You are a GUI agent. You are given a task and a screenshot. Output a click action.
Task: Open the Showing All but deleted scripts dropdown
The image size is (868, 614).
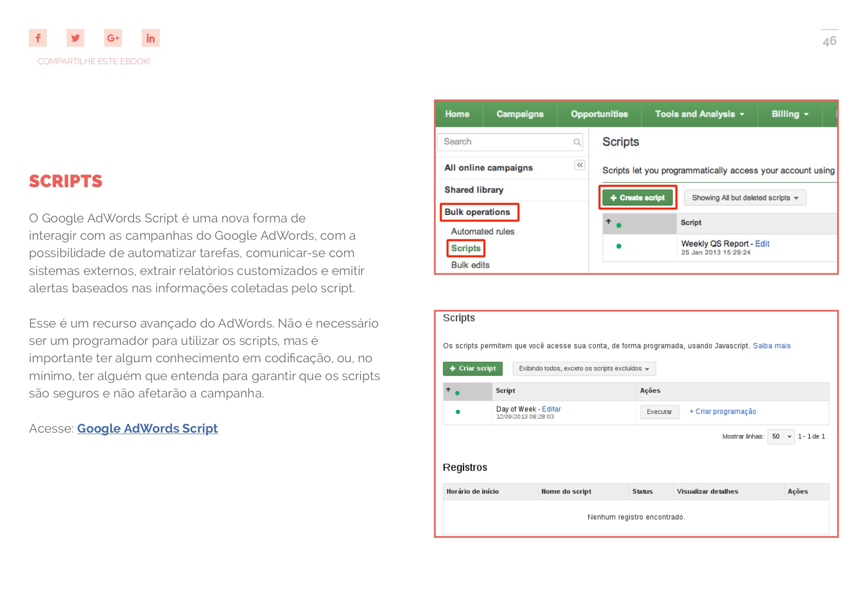pyautogui.click(x=744, y=197)
